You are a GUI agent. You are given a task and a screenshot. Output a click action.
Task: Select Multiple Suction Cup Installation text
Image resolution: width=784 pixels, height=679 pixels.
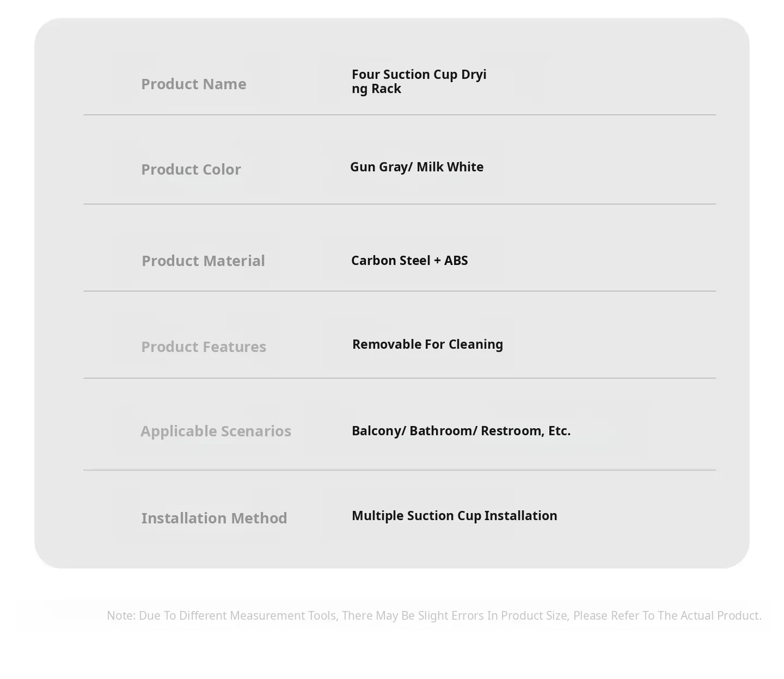pos(454,516)
